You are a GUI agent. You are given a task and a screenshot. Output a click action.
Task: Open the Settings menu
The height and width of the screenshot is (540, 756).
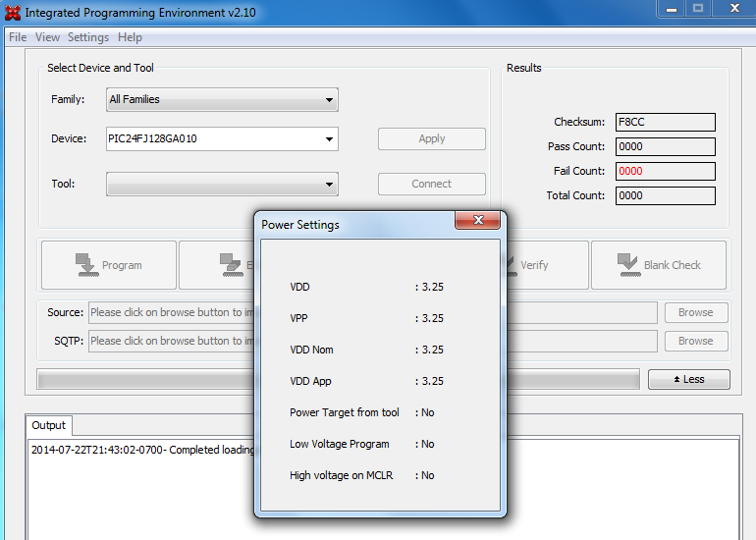(88, 37)
